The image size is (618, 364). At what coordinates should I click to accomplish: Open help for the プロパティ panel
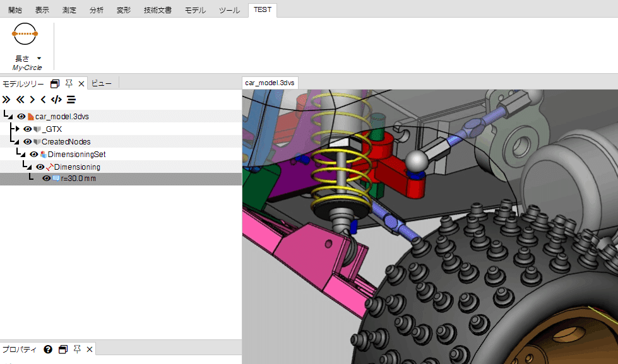pyautogui.click(x=48, y=349)
